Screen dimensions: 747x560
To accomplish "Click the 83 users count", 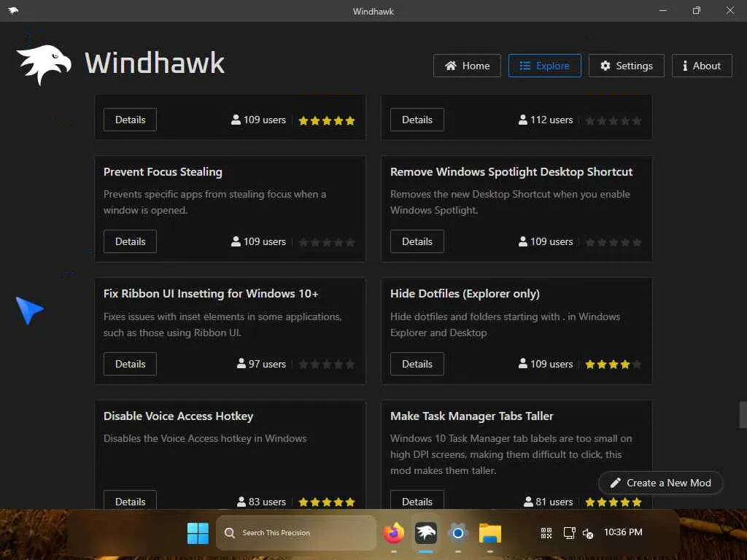I will (262, 502).
